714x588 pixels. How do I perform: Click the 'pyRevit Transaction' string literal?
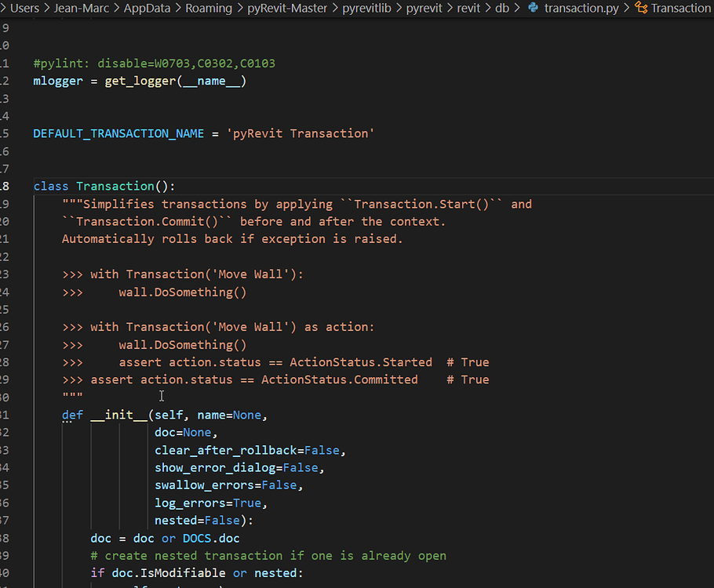[301, 133]
